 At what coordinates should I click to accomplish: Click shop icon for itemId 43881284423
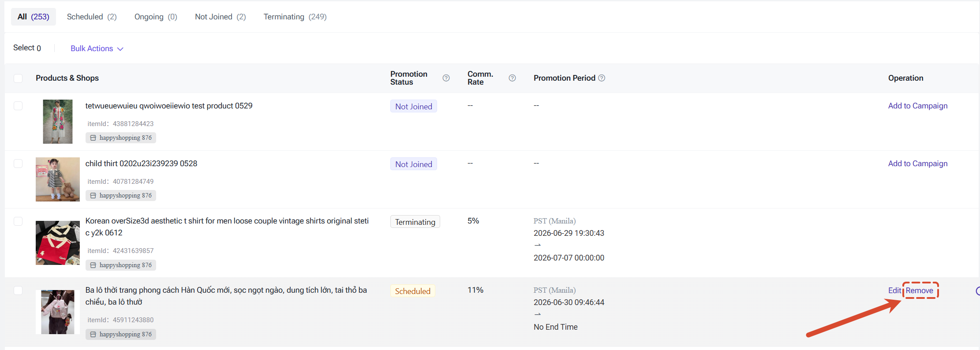click(x=93, y=138)
